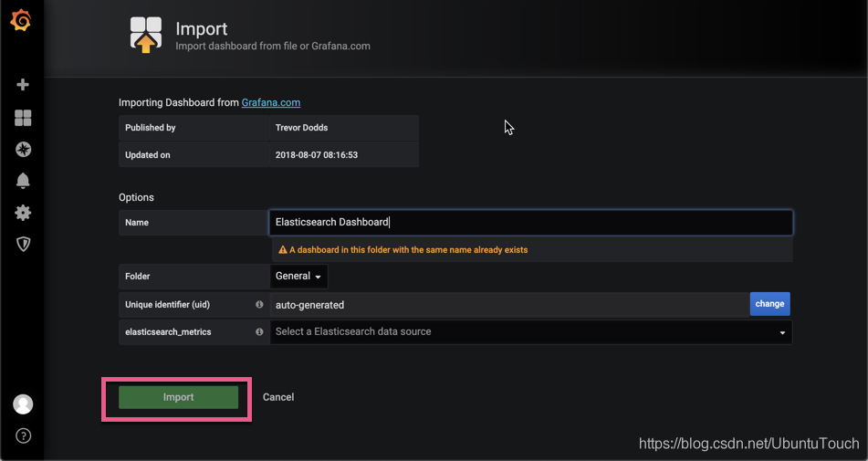Click the date 2018-08-07 08:16:53

pyautogui.click(x=317, y=155)
